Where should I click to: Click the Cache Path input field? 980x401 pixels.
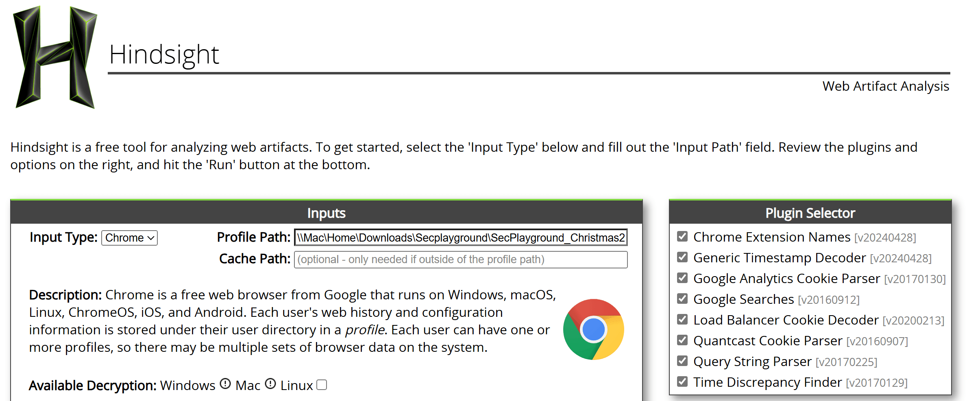click(460, 259)
